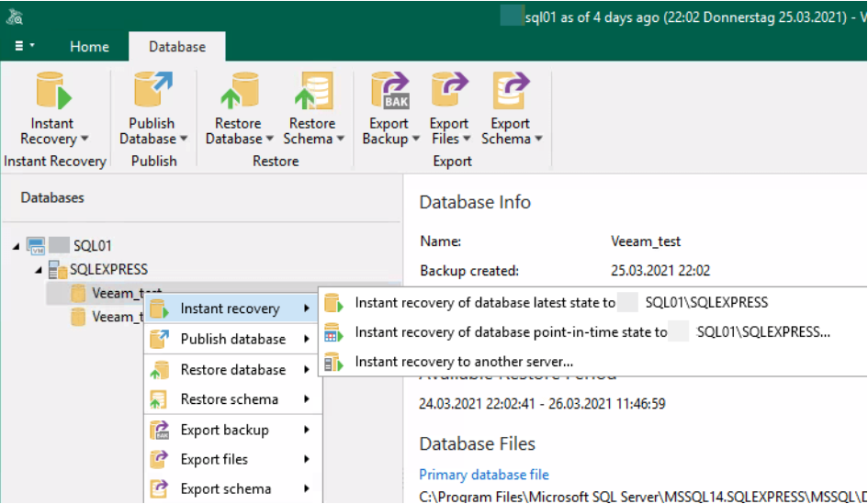Open the Instant Recovery ribbon dropdown arrow
This screenshot has height=504, width=868.
coord(85,139)
